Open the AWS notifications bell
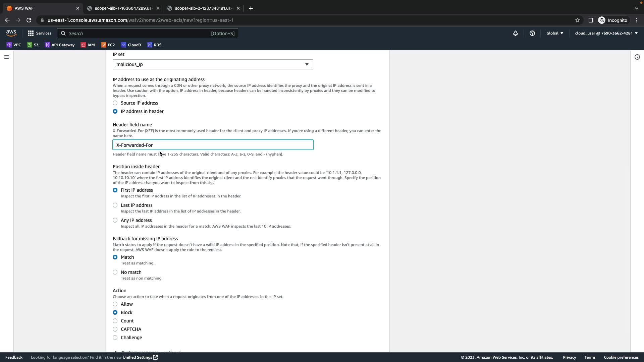This screenshot has width=644, height=362. [x=515, y=33]
